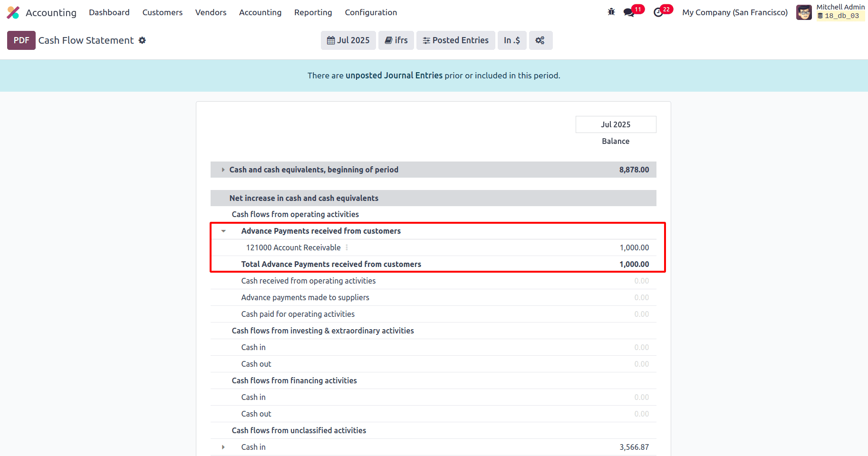Expand Cash and cash equivalents beginning row

coord(223,170)
